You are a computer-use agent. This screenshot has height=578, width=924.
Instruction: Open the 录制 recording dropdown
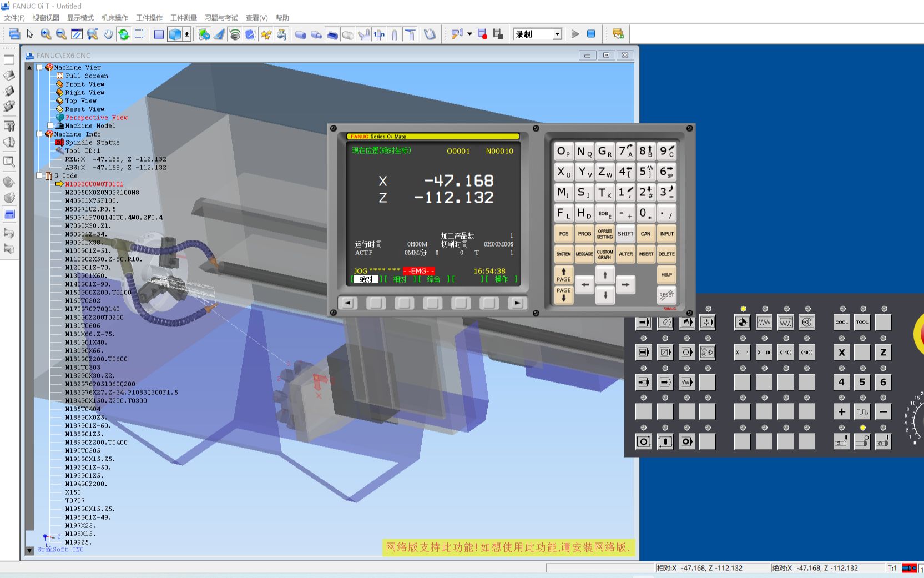point(557,34)
